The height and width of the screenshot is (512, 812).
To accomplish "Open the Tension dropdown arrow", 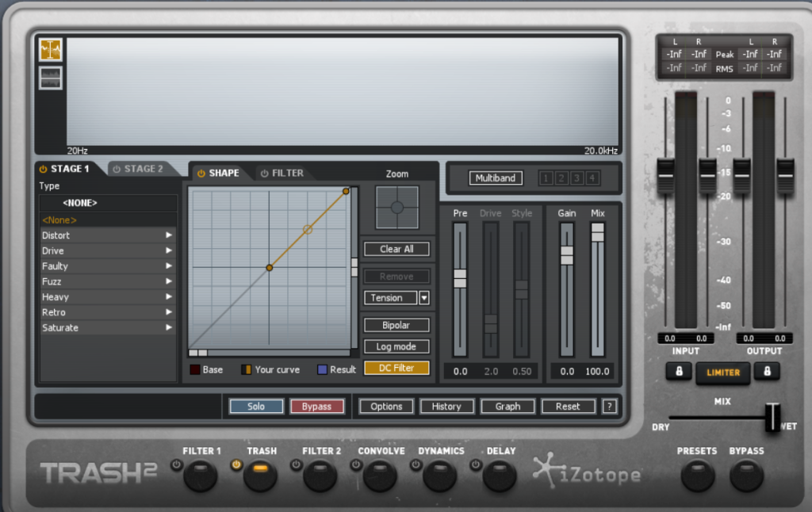I will coord(424,298).
